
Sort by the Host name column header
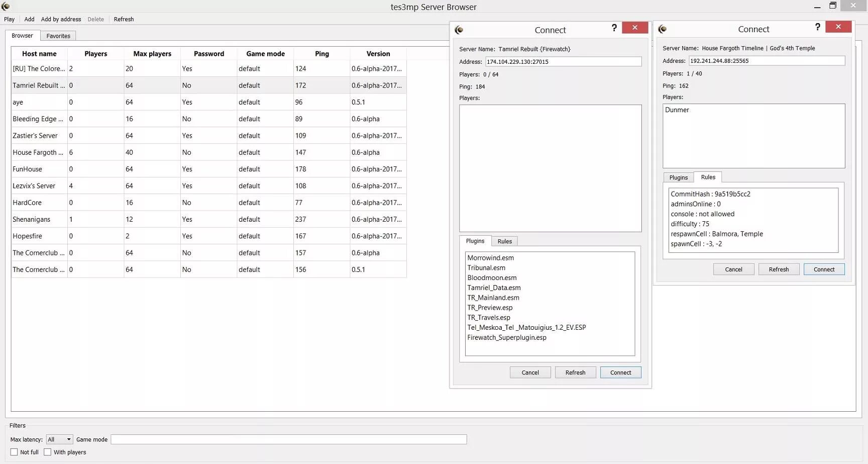39,54
